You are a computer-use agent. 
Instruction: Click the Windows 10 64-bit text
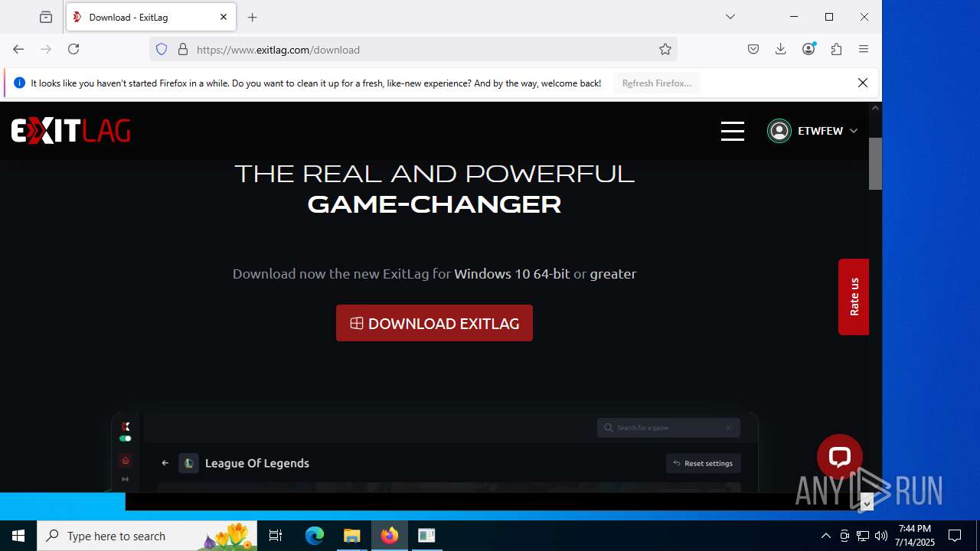click(x=512, y=273)
